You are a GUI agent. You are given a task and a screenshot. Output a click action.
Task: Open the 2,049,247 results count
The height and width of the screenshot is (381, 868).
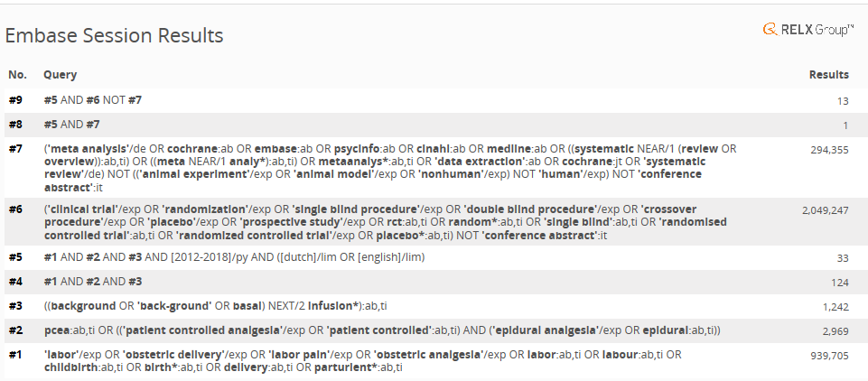(x=825, y=210)
